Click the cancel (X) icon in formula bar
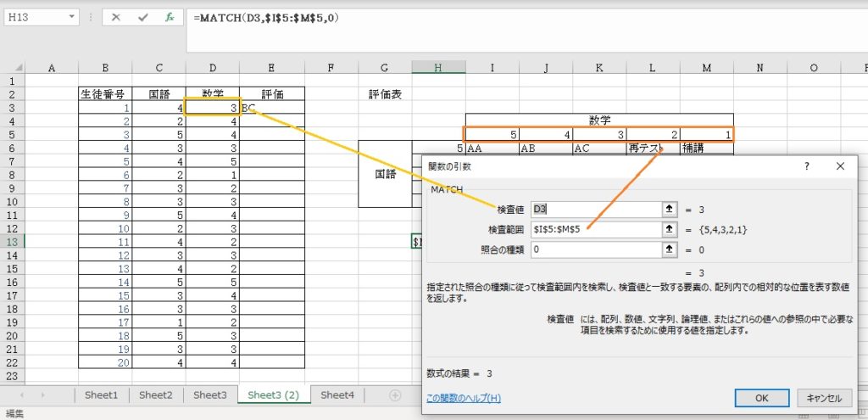This screenshot has width=868, height=420. 116,17
